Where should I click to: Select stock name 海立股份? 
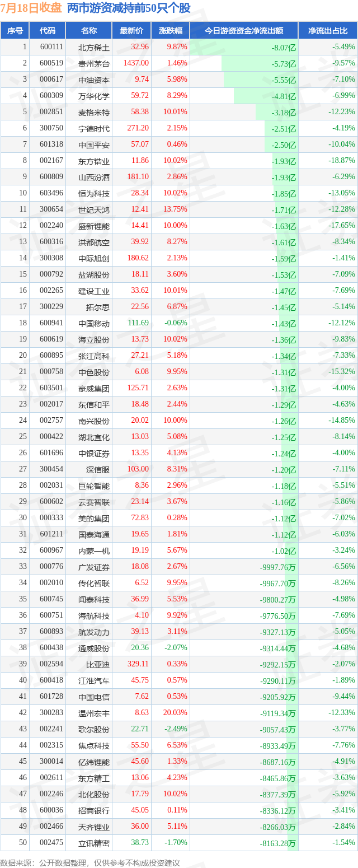point(94,339)
